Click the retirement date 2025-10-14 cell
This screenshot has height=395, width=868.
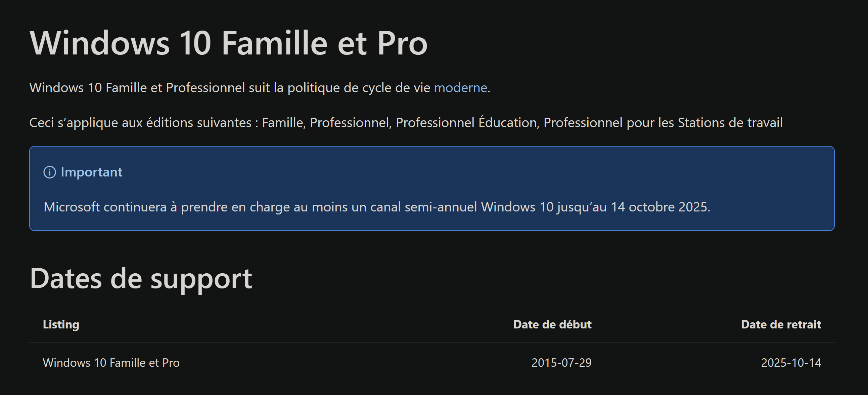point(791,363)
